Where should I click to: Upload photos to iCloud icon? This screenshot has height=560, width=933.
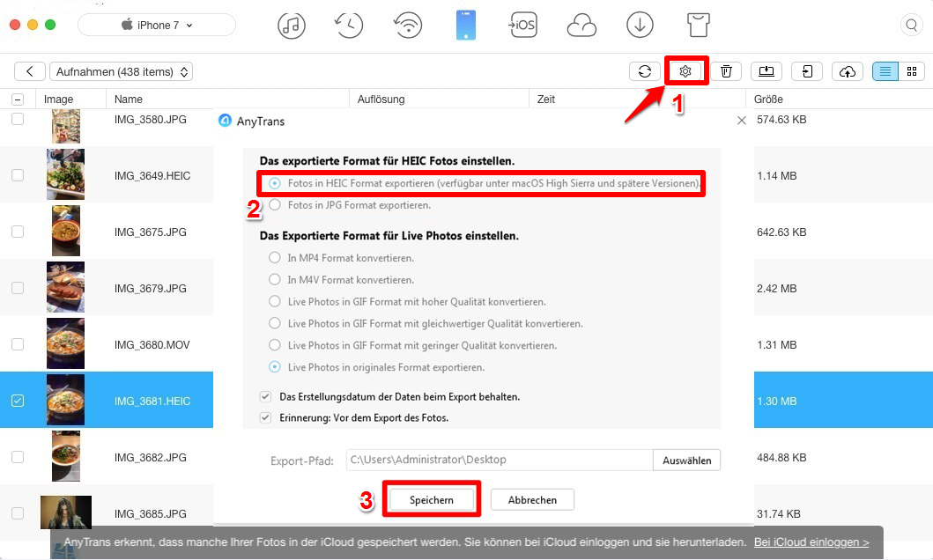coord(848,71)
